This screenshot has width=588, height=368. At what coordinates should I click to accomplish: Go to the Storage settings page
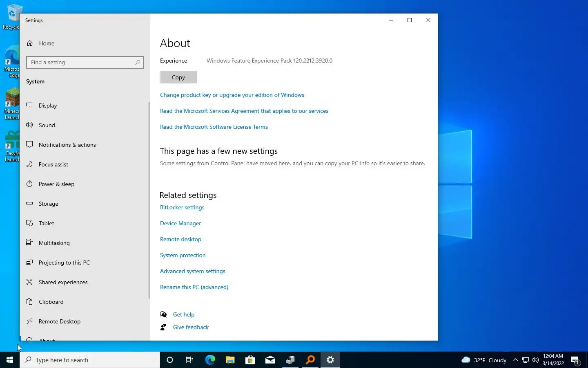84,204
